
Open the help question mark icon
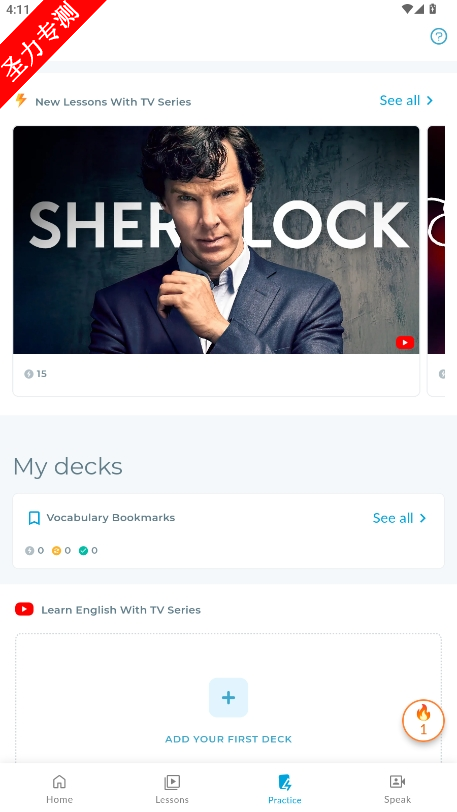[x=438, y=36]
